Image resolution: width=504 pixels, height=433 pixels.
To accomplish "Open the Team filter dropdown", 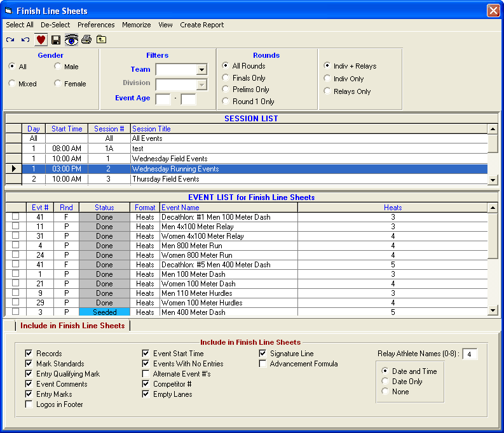I will 201,69.
